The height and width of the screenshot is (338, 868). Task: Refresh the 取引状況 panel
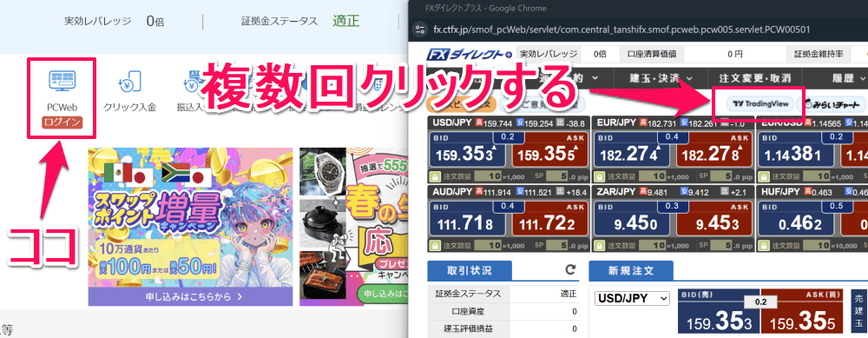click(570, 270)
